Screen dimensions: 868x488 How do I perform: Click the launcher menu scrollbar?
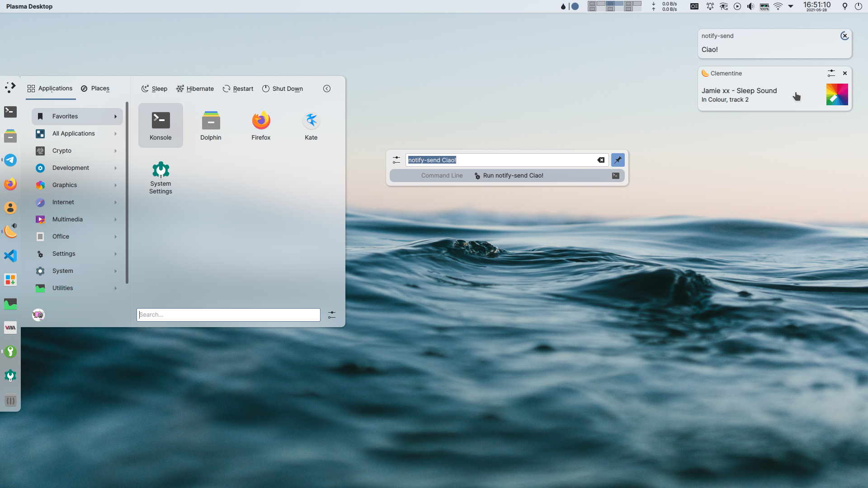pos(127,194)
